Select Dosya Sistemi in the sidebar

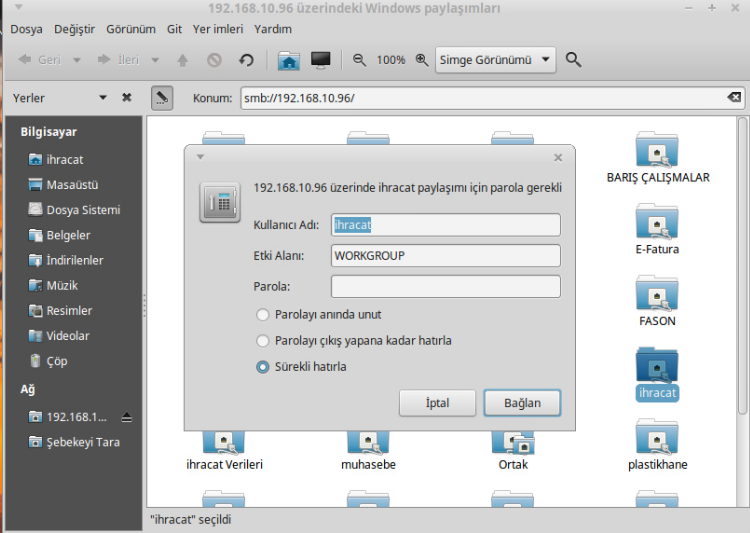(x=74, y=210)
